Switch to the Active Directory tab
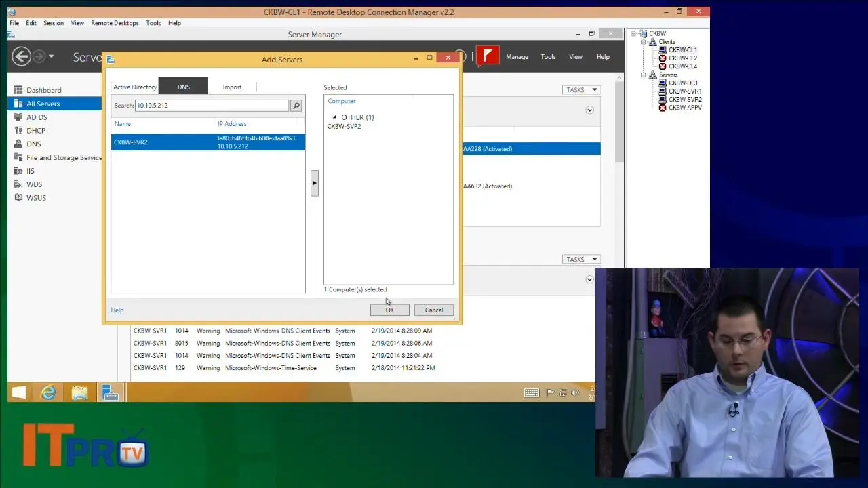Image resolution: width=868 pixels, height=488 pixels. (x=135, y=87)
